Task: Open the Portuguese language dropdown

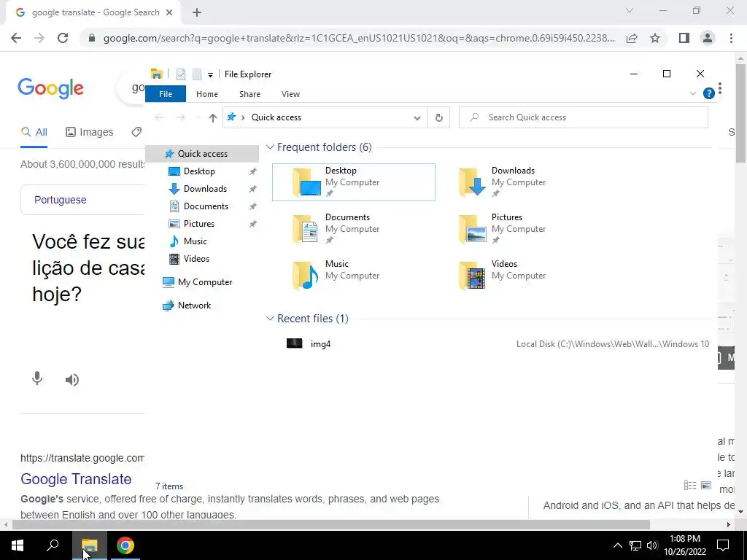Action: tap(60, 200)
